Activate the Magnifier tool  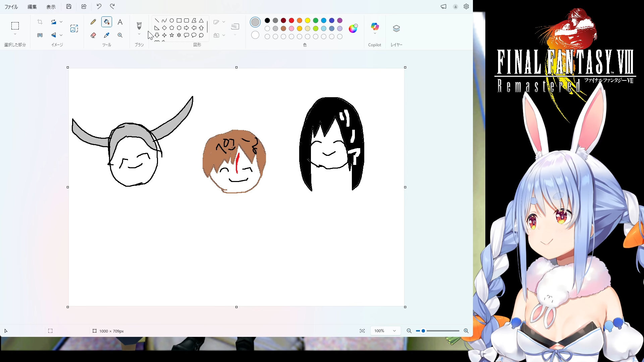click(x=120, y=35)
